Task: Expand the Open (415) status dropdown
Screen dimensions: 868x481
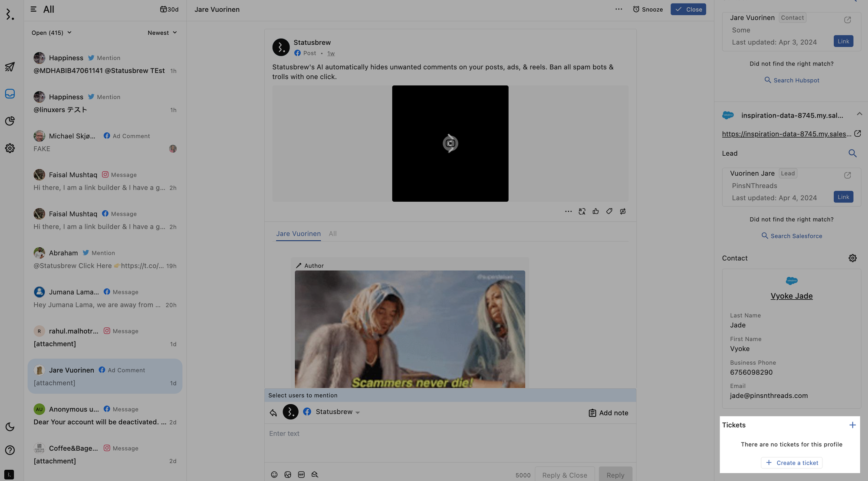Action: click(x=51, y=33)
